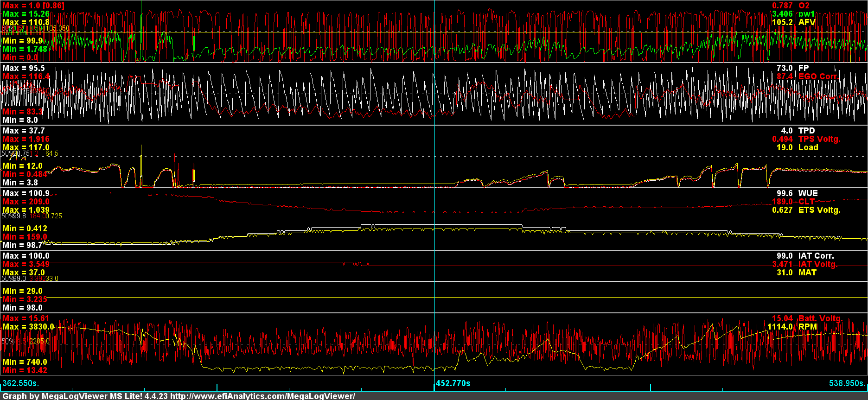Click the 'Min = 3.8' readout
The height and width of the screenshot is (400, 868).
20,183
